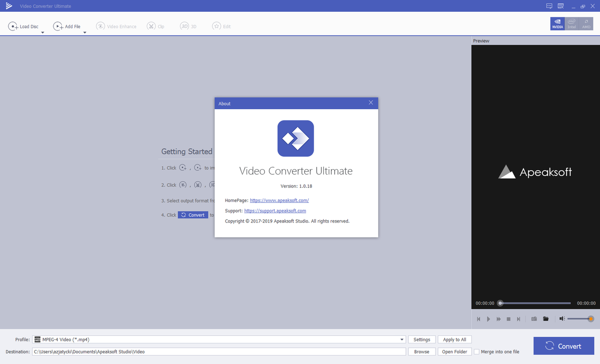Viewport: 600px width, 364px height.
Task: Open the Clip scissors tool
Action: point(156,27)
